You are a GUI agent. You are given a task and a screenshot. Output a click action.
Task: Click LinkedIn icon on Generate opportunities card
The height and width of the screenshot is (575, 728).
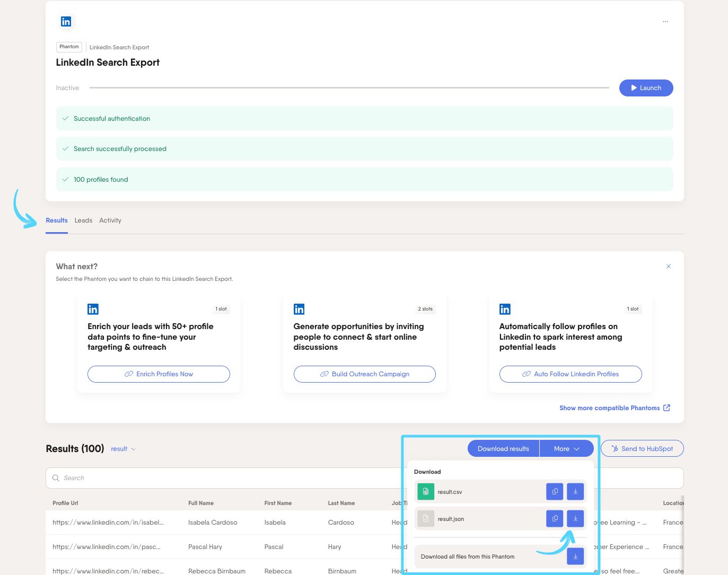[x=299, y=309]
